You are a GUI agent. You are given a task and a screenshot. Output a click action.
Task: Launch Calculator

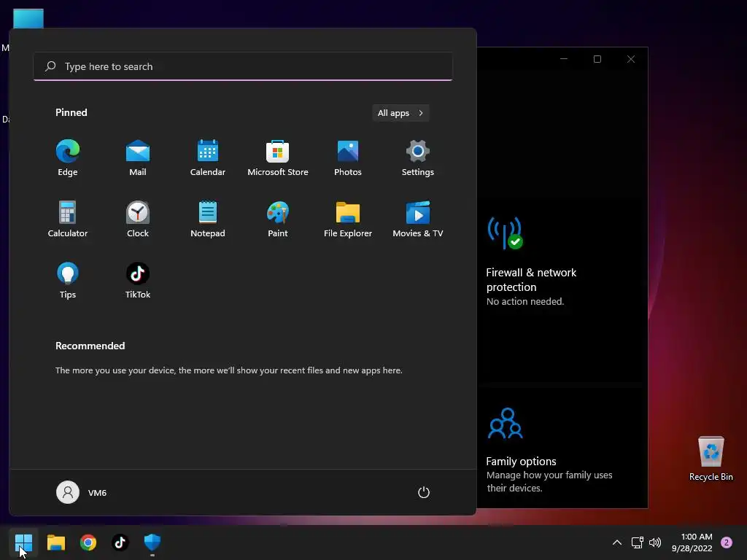click(68, 219)
